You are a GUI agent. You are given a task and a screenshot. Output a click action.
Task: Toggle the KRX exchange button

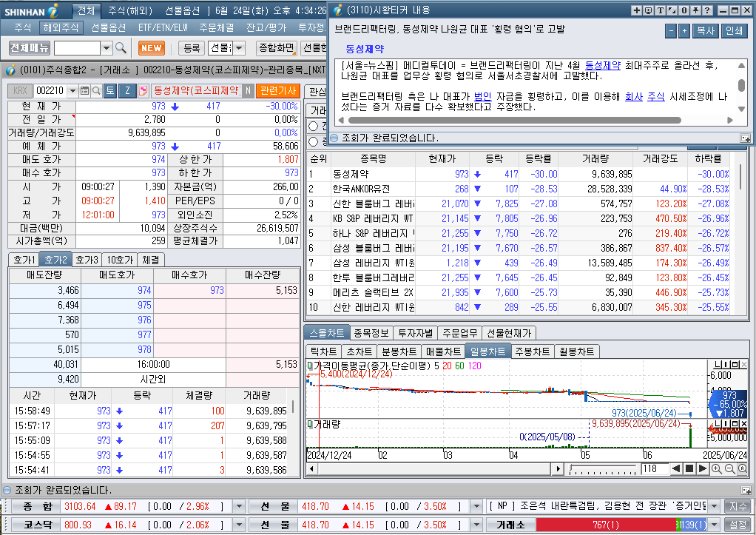click(20, 91)
